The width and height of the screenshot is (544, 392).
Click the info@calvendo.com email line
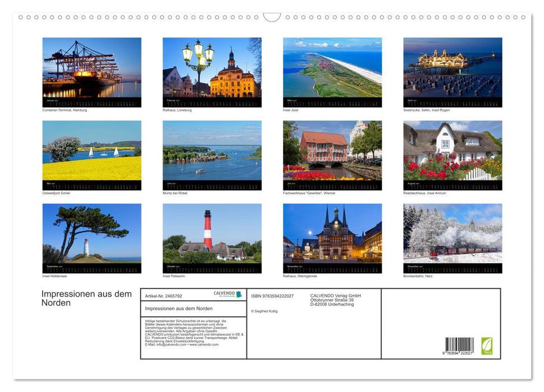tap(182, 344)
